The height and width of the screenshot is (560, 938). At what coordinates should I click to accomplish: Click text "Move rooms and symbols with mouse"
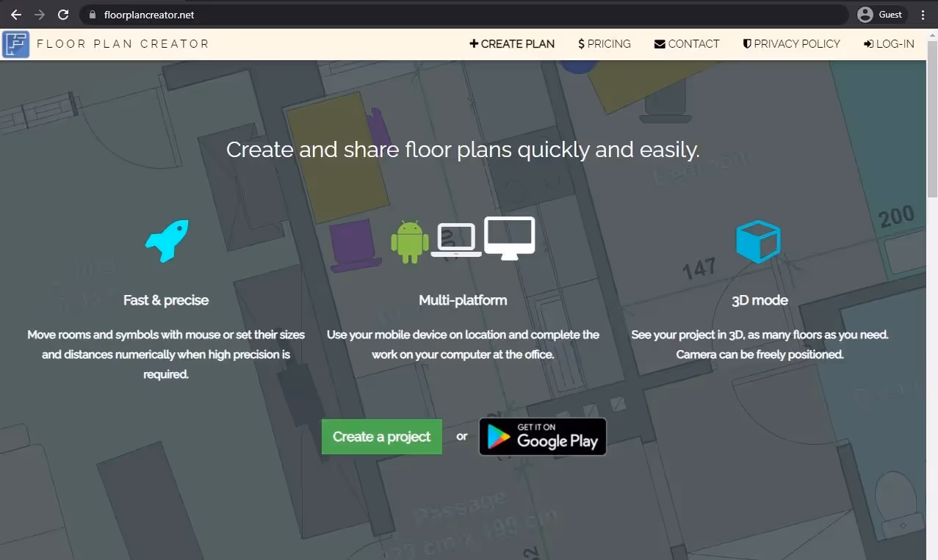point(124,335)
